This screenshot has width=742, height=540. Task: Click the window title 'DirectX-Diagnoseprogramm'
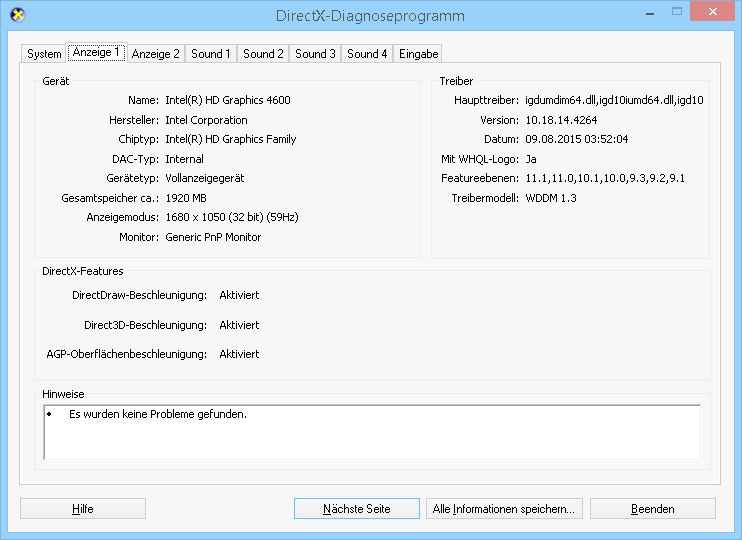(x=370, y=16)
